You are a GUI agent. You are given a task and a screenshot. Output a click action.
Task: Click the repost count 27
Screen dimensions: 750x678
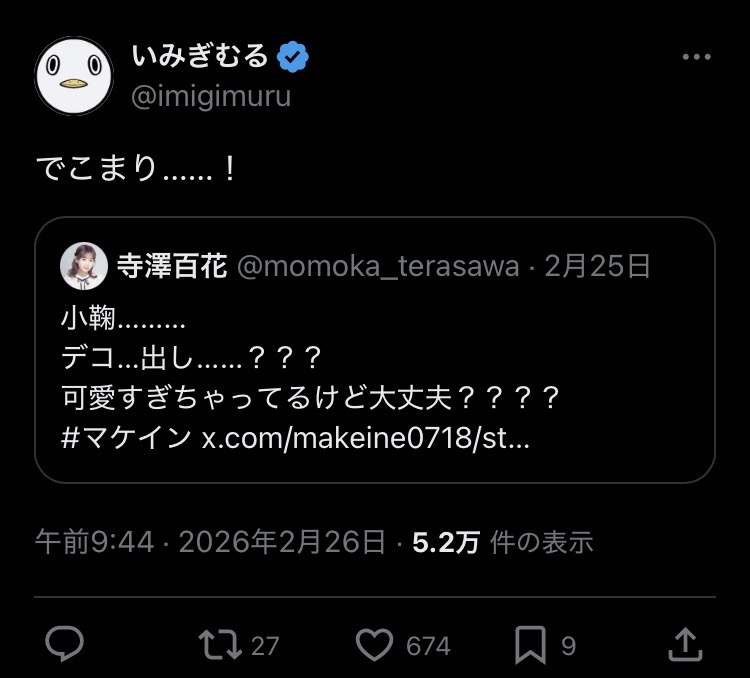pos(265,646)
